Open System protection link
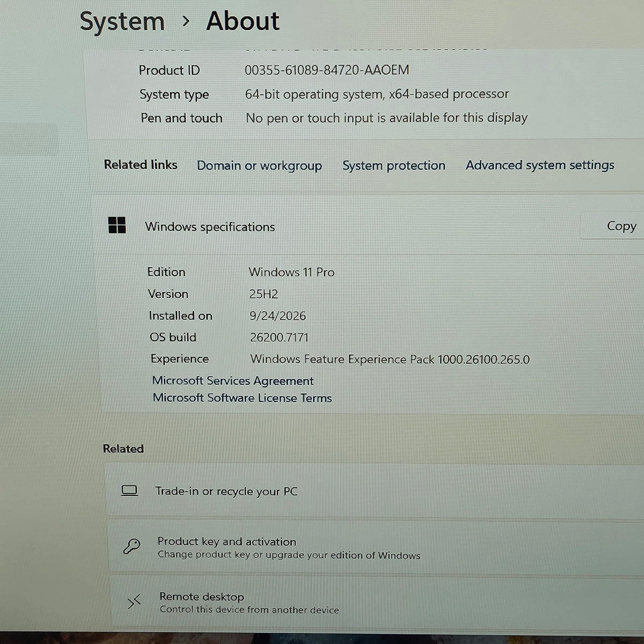This screenshot has height=644, width=644. pos(394,165)
